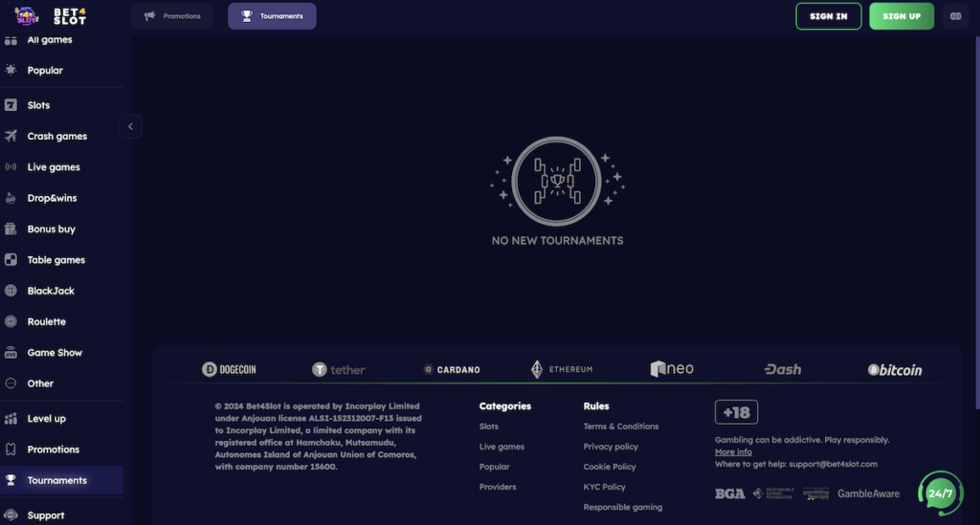Open the Promotions tab in the header
This screenshot has width=980, height=525.
pyautogui.click(x=172, y=16)
